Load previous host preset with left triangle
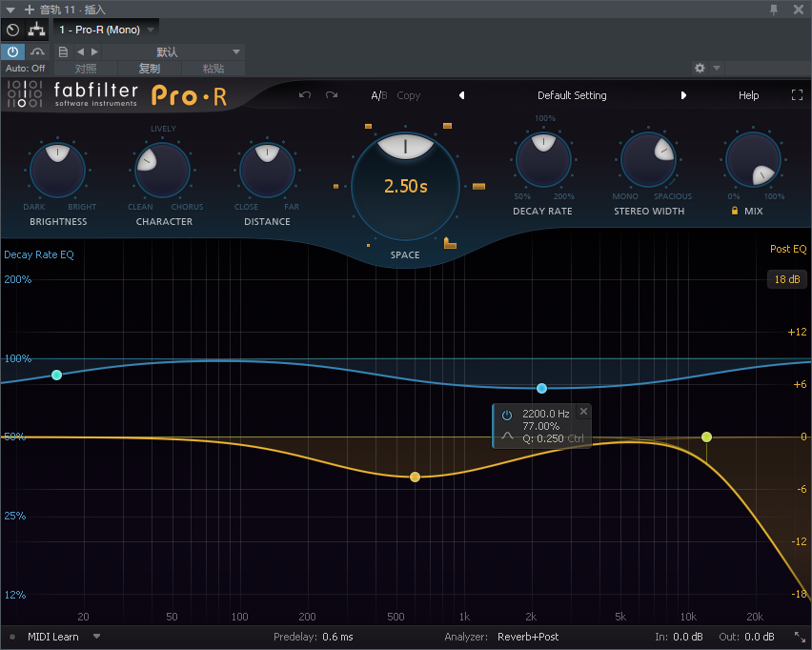 (x=80, y=51)
